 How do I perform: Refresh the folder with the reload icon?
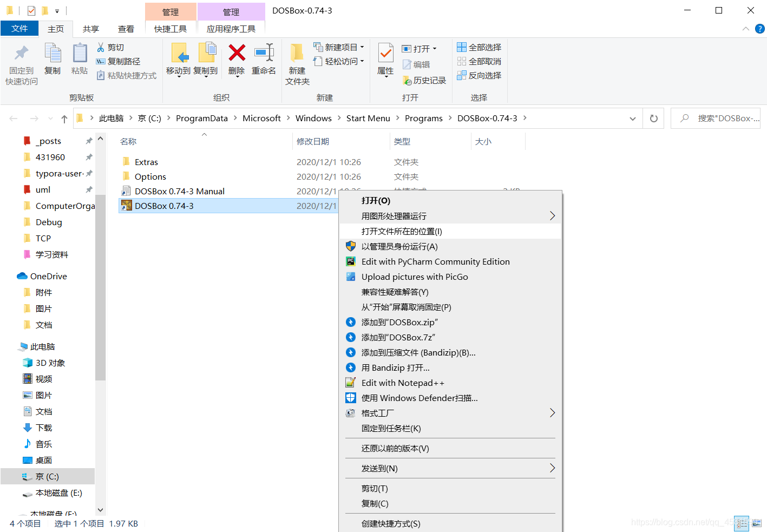[x=653, y=118]
